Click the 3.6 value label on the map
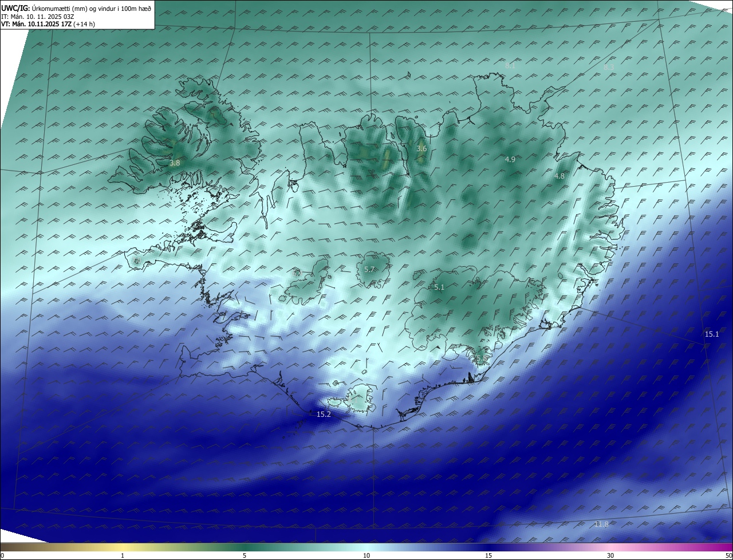The height and width of the screenshot is (560, 733). [x=421, y=148]
